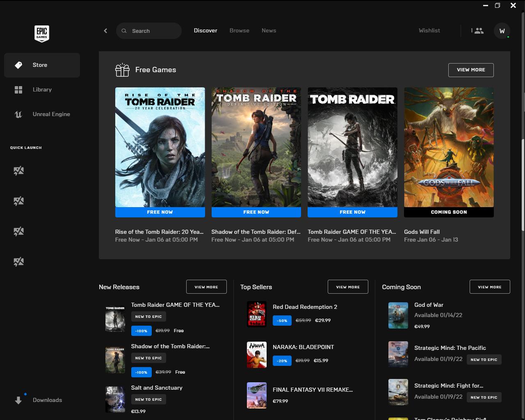The width and height of the screenshot is (525, 420).
Task: Click the vertical page scrollbar
Action: 523,185
